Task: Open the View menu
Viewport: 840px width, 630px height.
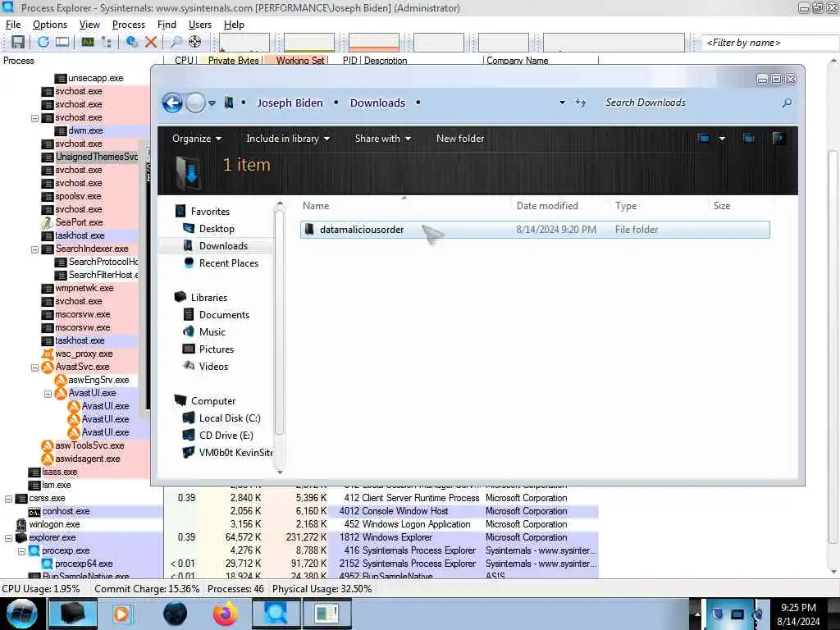Action: pos(89,25)
